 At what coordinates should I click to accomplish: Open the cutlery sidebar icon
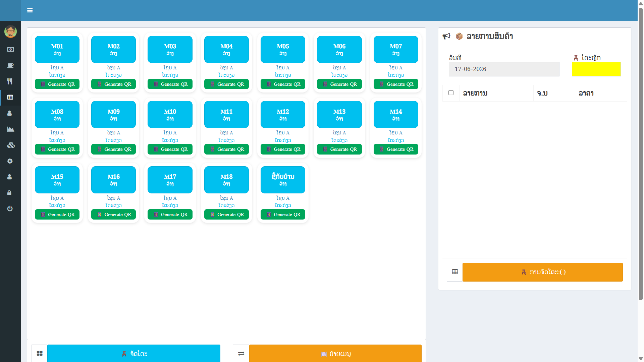click(x=10, y=81)
